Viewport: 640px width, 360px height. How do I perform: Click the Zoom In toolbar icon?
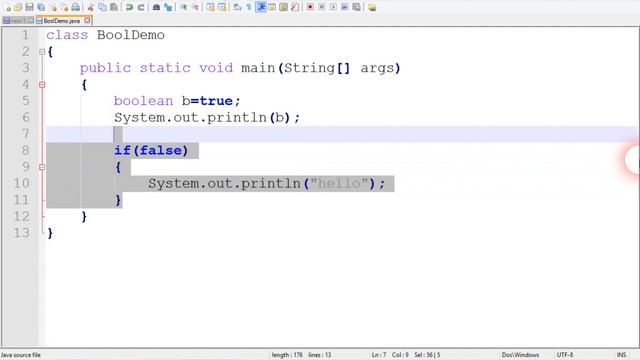184,7
